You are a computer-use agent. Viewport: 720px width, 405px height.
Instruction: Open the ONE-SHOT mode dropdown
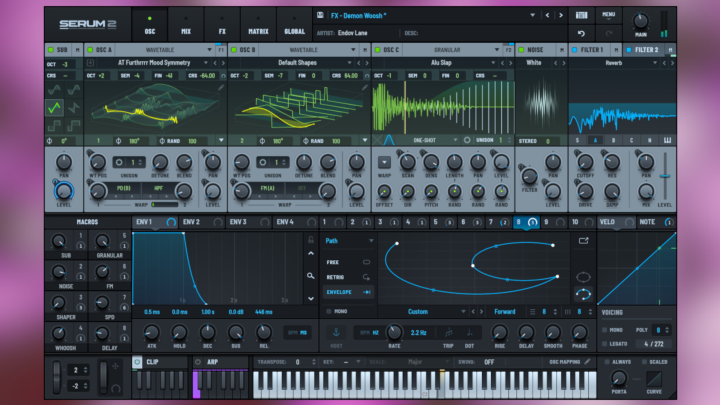tap(455, 140)
